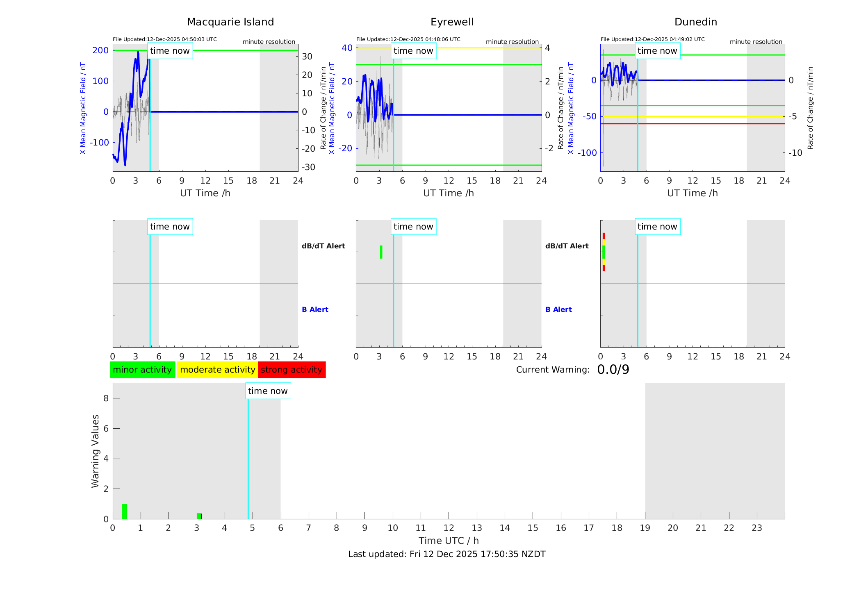The width and height of the screenshot is (868, 589).
Task: Click the Eyerewell plot title
Action: (x=452, y=22)
